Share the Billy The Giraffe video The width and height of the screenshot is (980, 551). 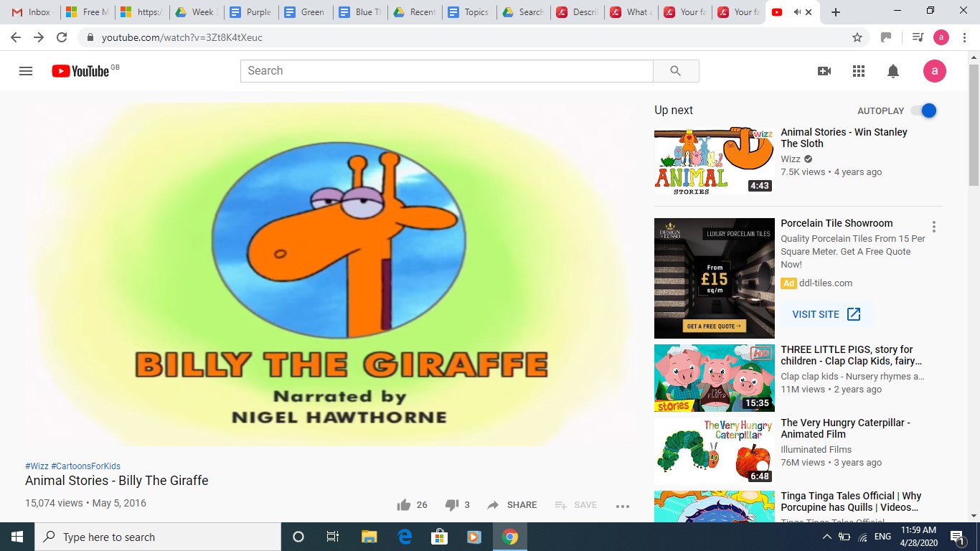(512, 505)
